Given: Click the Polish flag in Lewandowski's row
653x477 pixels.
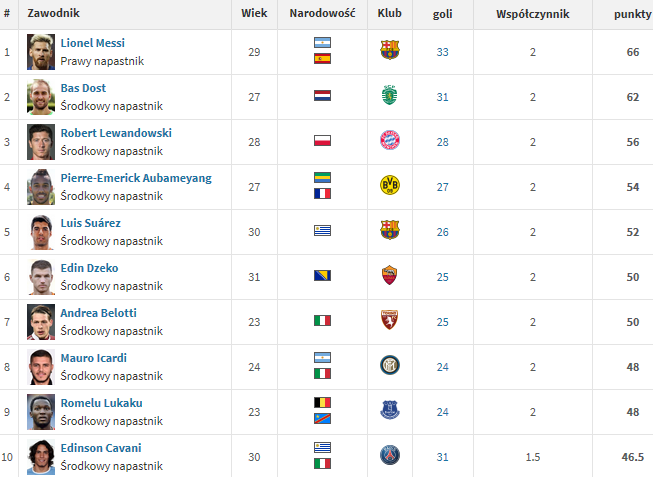Looking at the screenshot, I should (x=322, y=140).
